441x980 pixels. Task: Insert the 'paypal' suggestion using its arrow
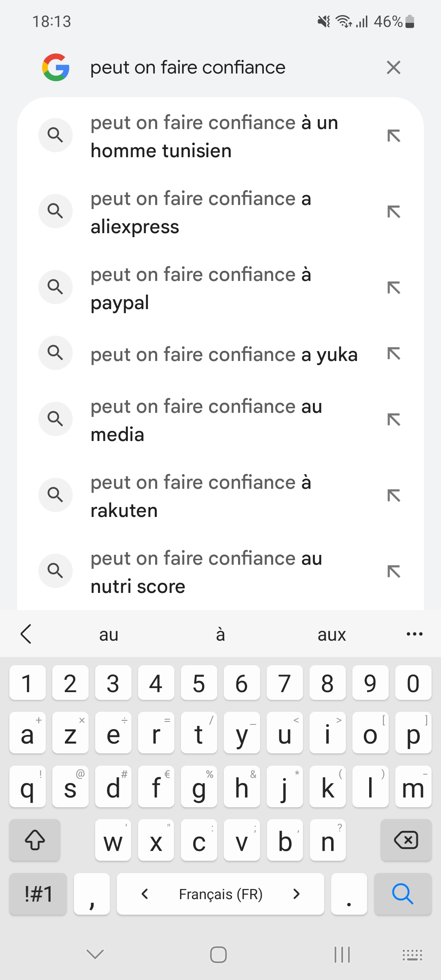[394, 287]
